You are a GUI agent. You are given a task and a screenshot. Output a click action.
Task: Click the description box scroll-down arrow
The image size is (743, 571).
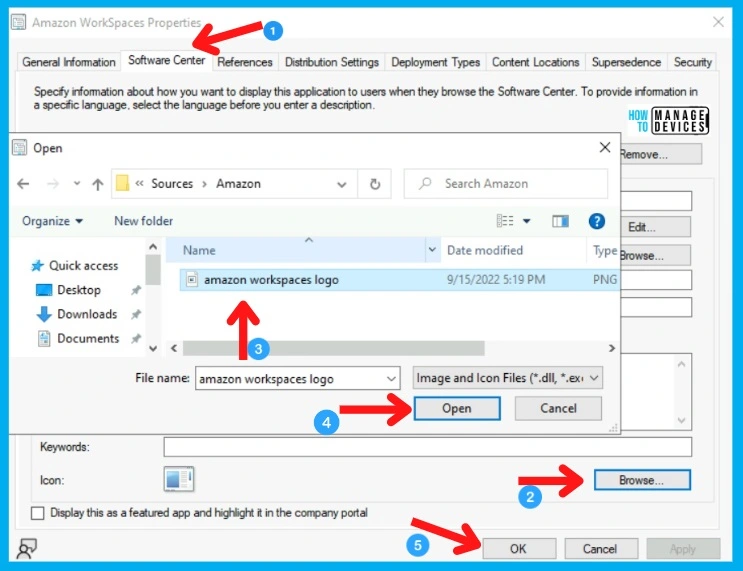(x=681, y=420)
